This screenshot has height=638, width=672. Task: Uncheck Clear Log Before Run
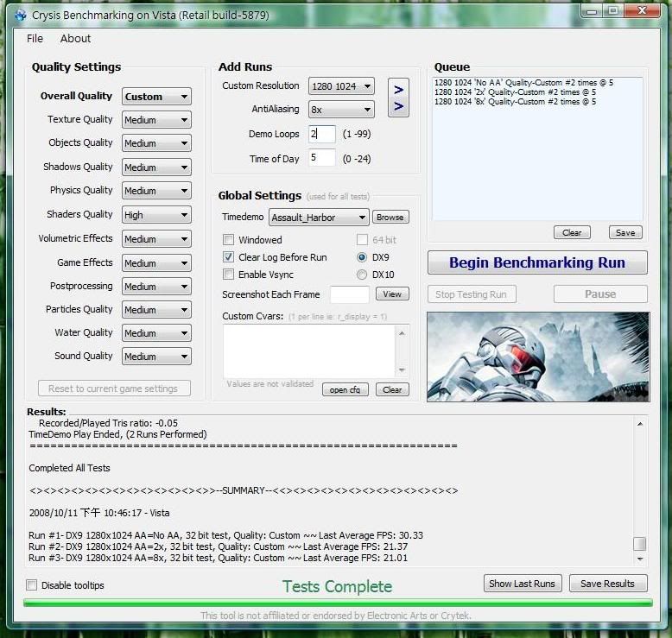point(228,257)
